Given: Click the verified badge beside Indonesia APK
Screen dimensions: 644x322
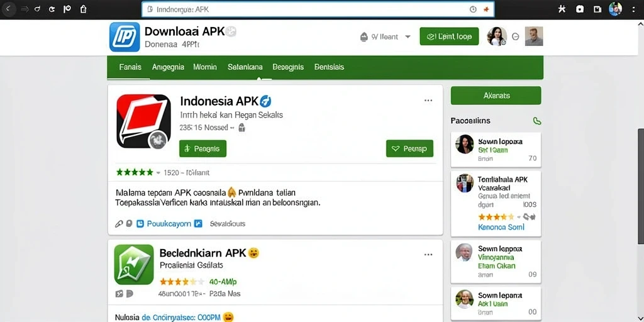Looking at the screenshot, I should [x=266, y=101].
